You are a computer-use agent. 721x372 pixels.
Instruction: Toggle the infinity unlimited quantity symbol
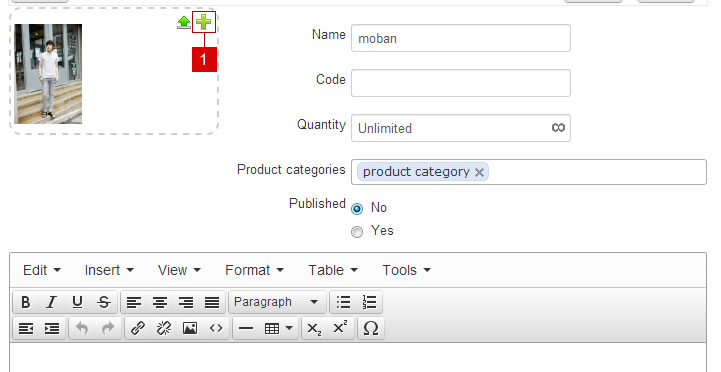[558, 127]
